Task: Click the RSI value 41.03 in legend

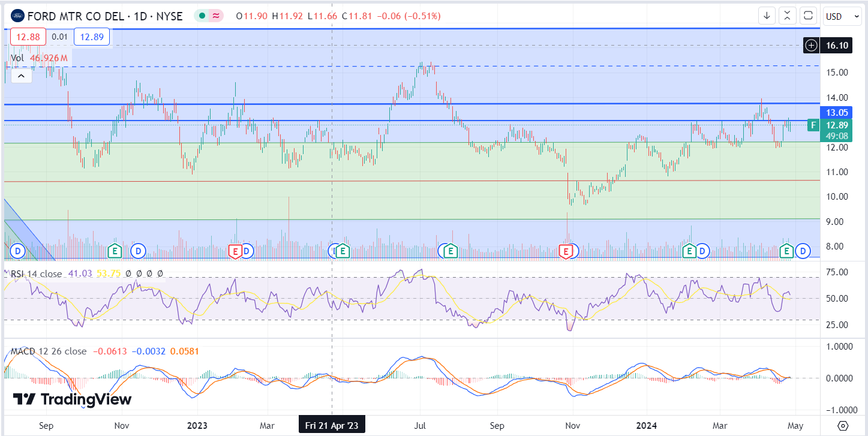Action: 80,273
